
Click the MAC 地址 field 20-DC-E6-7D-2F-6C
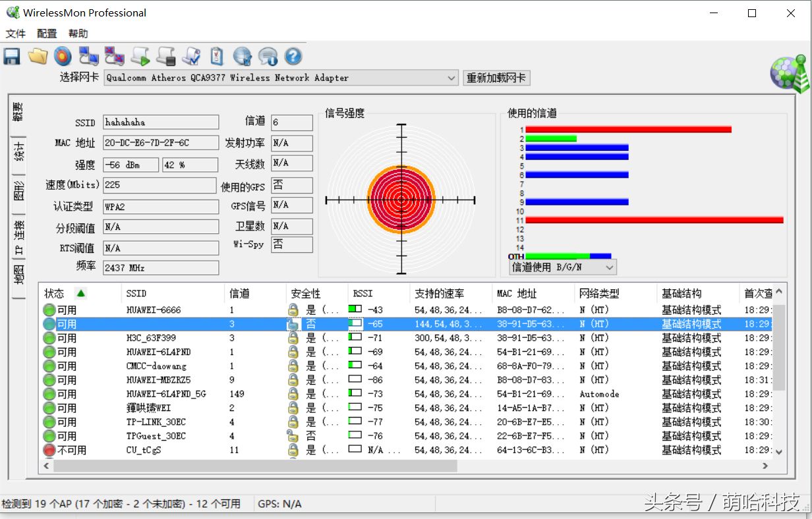(x=161, y=143)
